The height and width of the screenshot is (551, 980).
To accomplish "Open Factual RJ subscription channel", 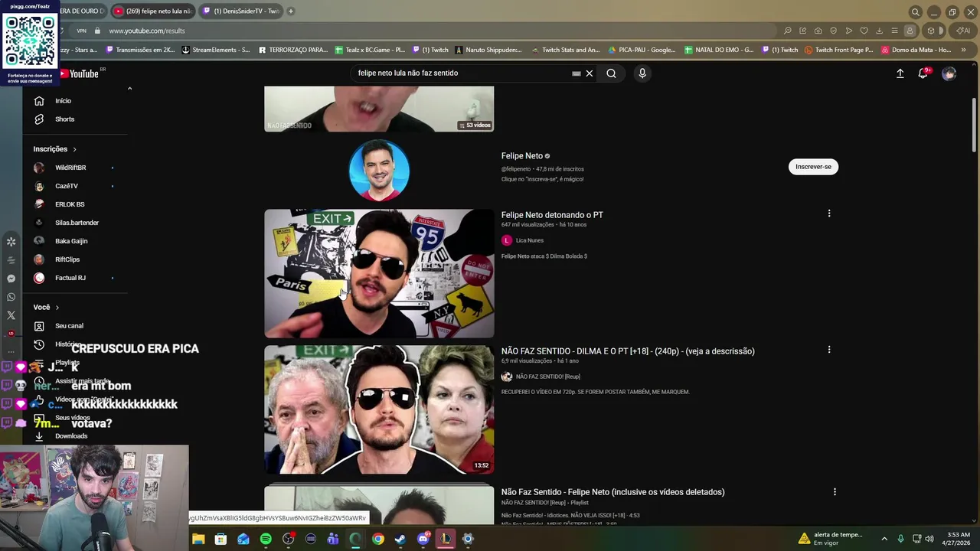I will pyautogui.click(x=70, y=278).
